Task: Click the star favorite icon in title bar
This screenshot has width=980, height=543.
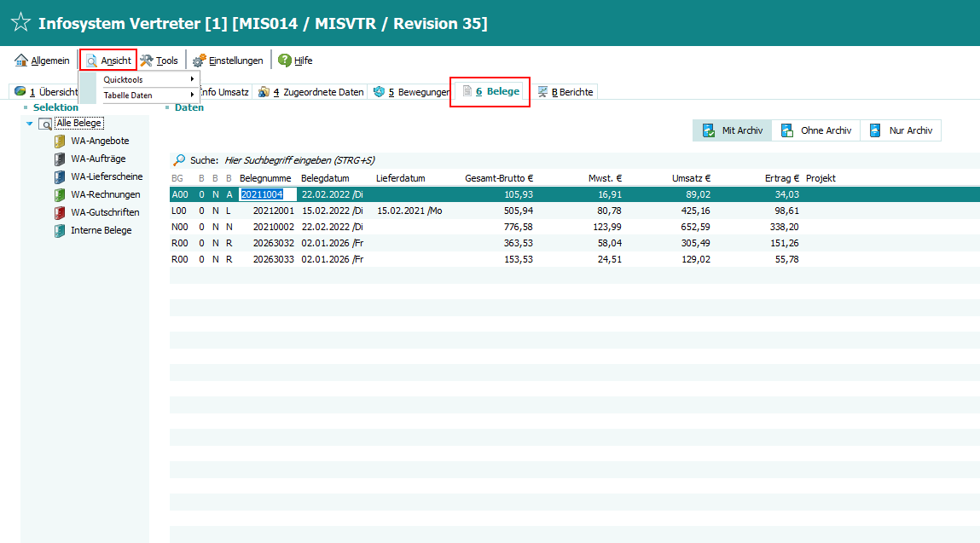Action: pos(20,23)
